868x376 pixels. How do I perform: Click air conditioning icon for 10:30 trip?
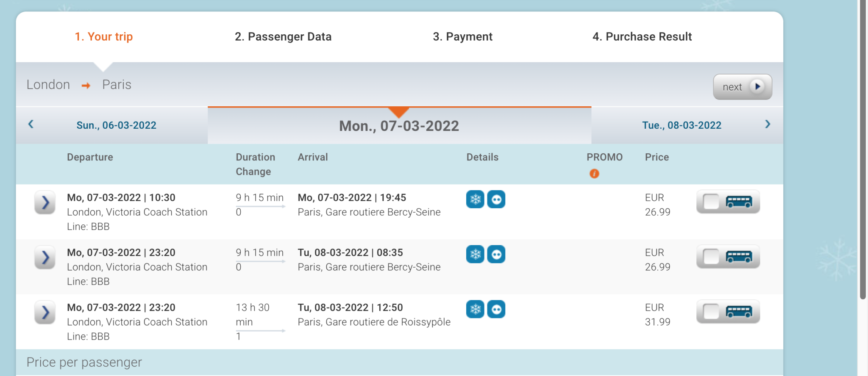(x=475, y=199)
